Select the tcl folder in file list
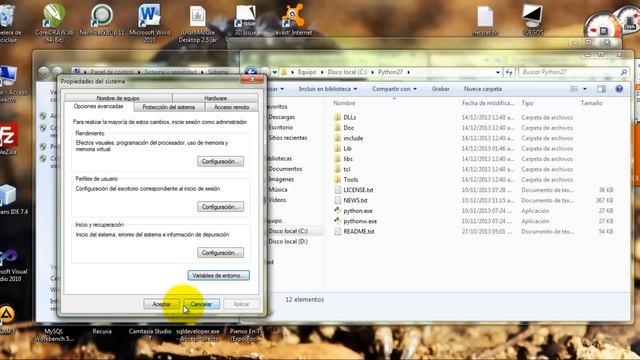 (347, 169)
